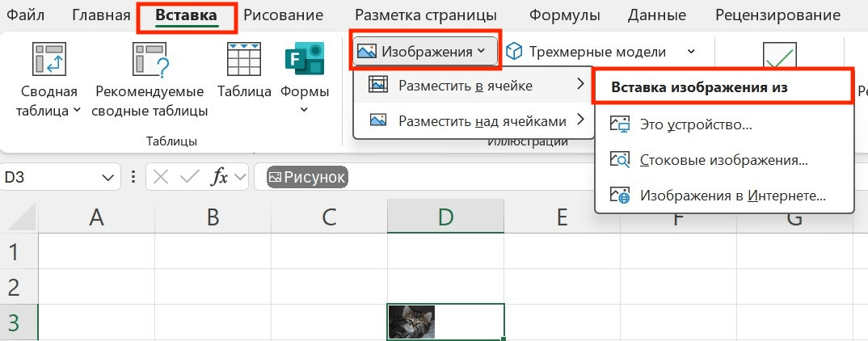
Task: Click the formula bar cancel X icon
Action: point(161,177)
